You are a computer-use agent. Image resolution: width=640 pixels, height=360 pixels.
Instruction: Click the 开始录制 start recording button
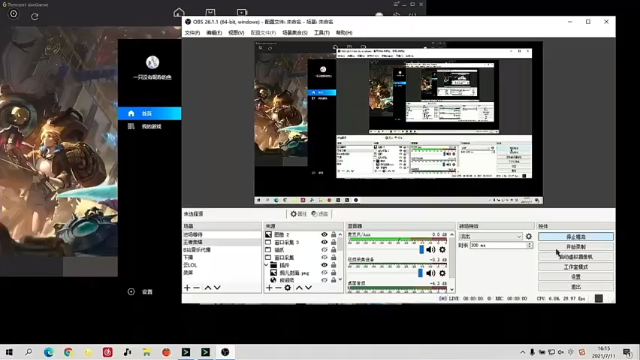[576, 247]
